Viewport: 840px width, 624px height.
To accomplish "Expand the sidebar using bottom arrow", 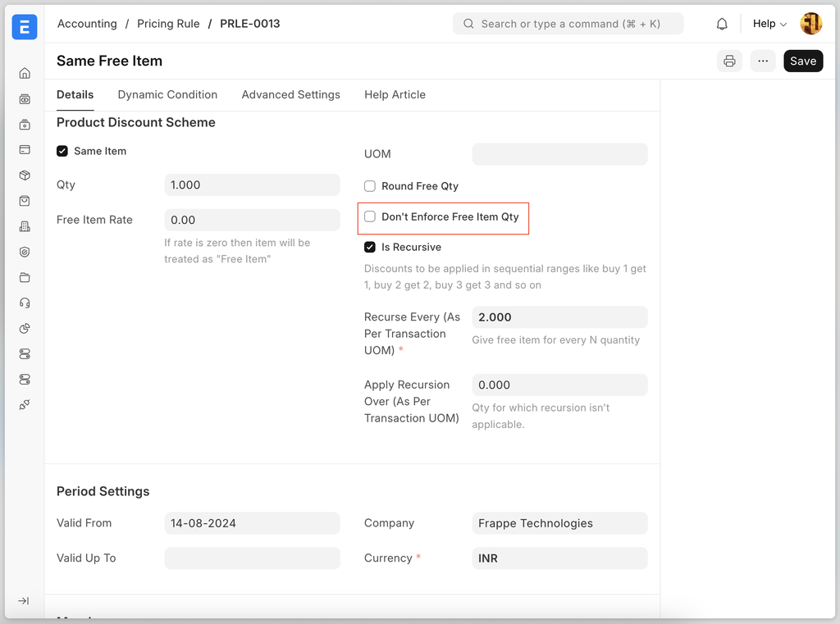I will (24, 601).
